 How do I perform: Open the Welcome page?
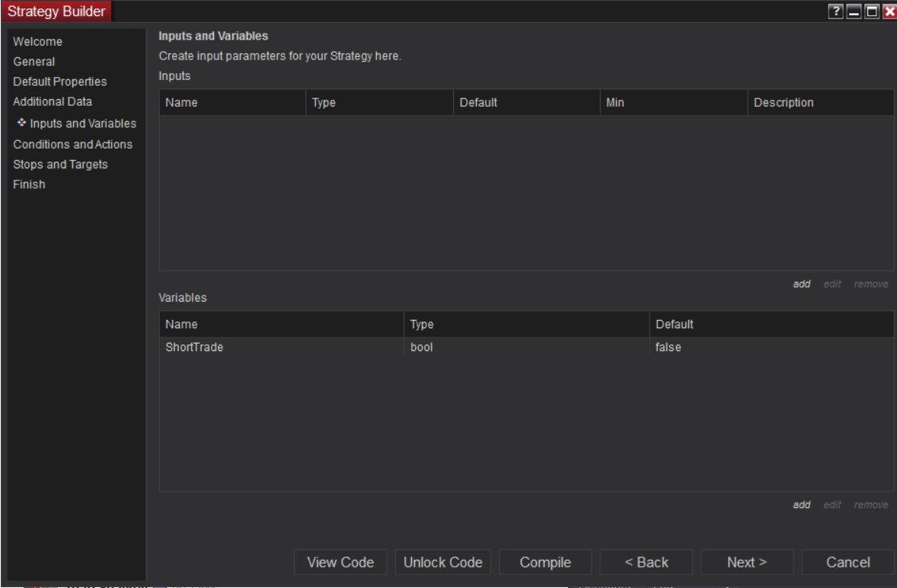(38, 41)
